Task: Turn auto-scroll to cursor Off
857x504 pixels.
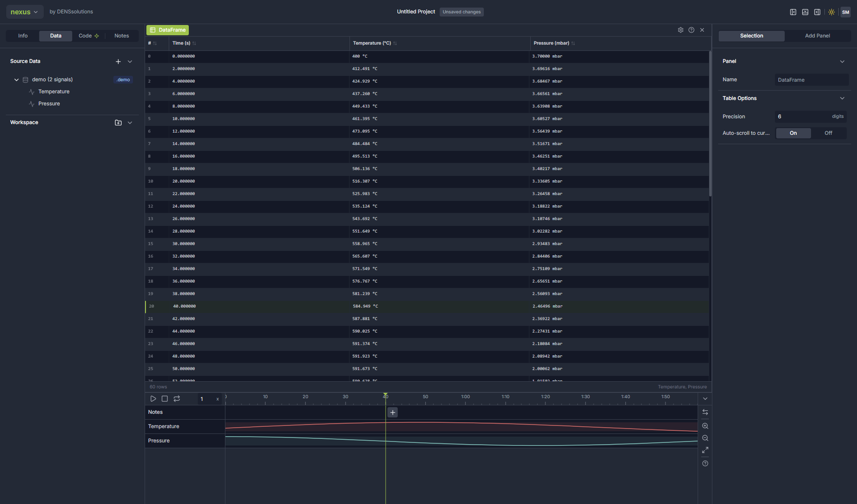Action: [828, 133]
